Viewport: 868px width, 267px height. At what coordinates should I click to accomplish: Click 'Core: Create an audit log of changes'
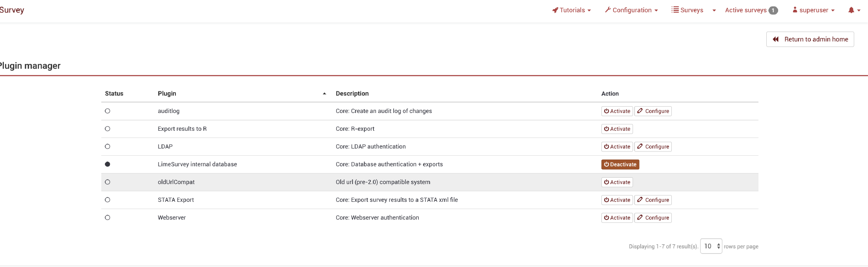(384, 111)
